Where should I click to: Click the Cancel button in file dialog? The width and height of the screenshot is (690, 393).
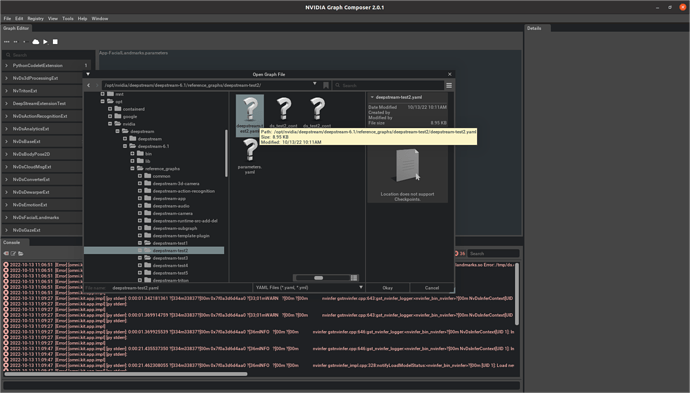click(x=432, y=288)
